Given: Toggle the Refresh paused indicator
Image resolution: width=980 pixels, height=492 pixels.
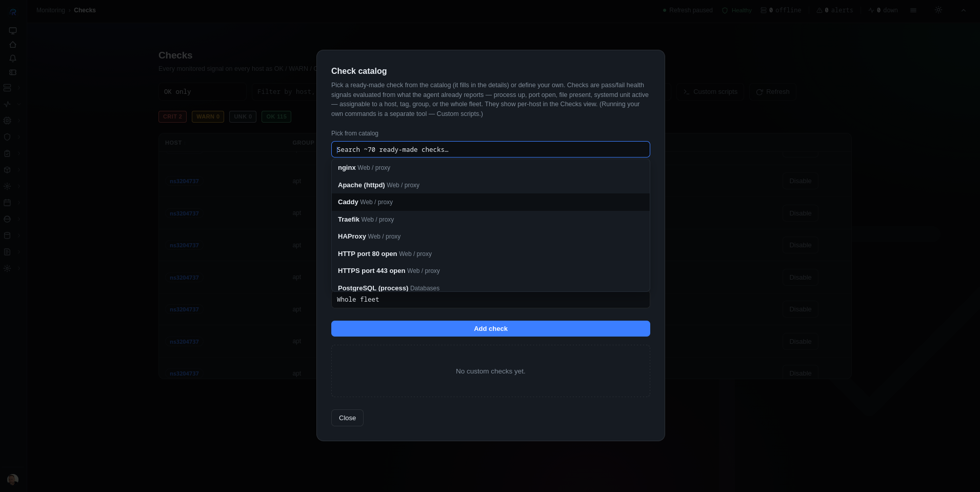Looking at the screenshot, I should click(688, 10).
